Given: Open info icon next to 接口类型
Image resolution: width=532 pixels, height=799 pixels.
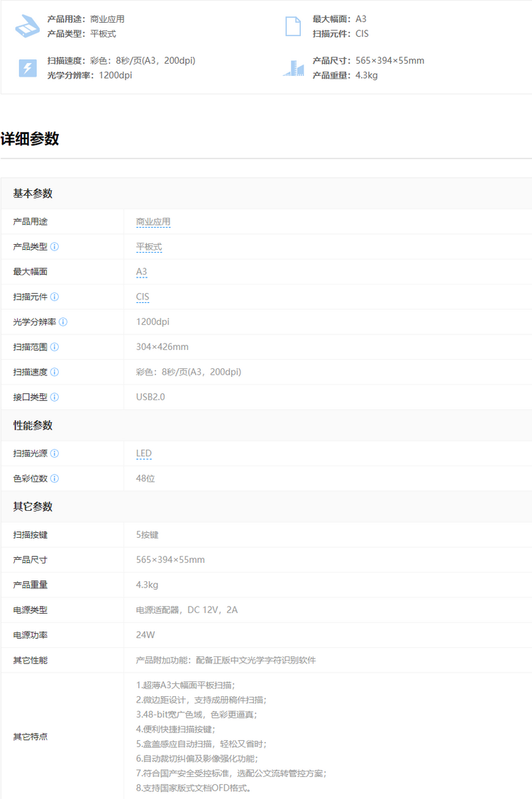Looking at the screenshot, I should point(55,397).
